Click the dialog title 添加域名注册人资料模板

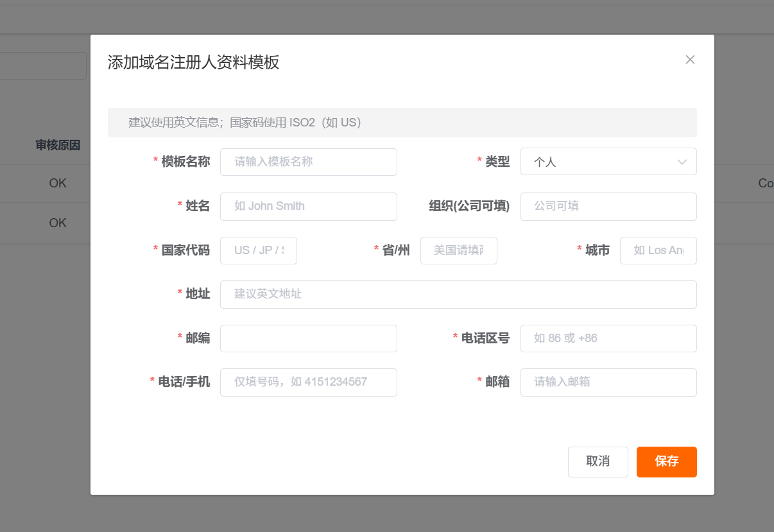tap(193, 62)
